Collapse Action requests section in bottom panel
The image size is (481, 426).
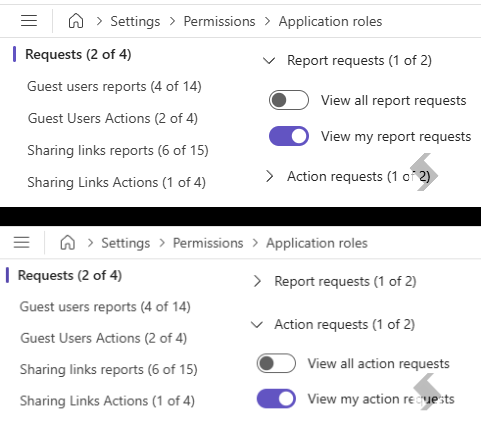click(257, 325)
